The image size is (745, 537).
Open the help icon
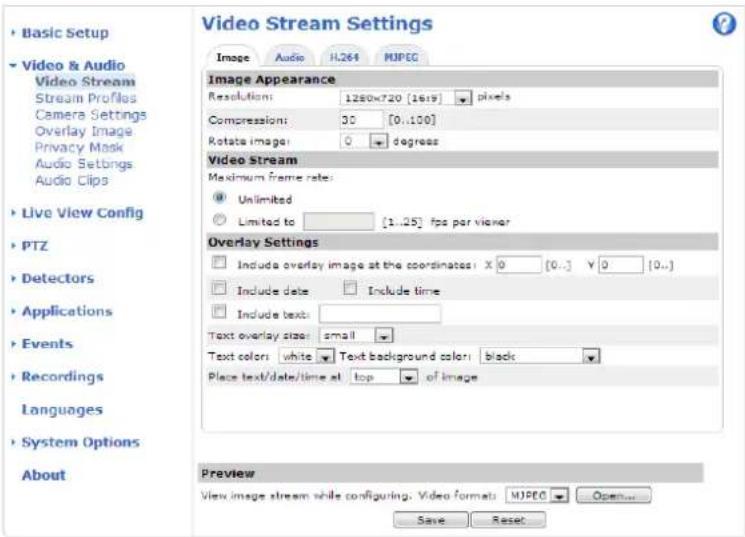click(724, 24)
